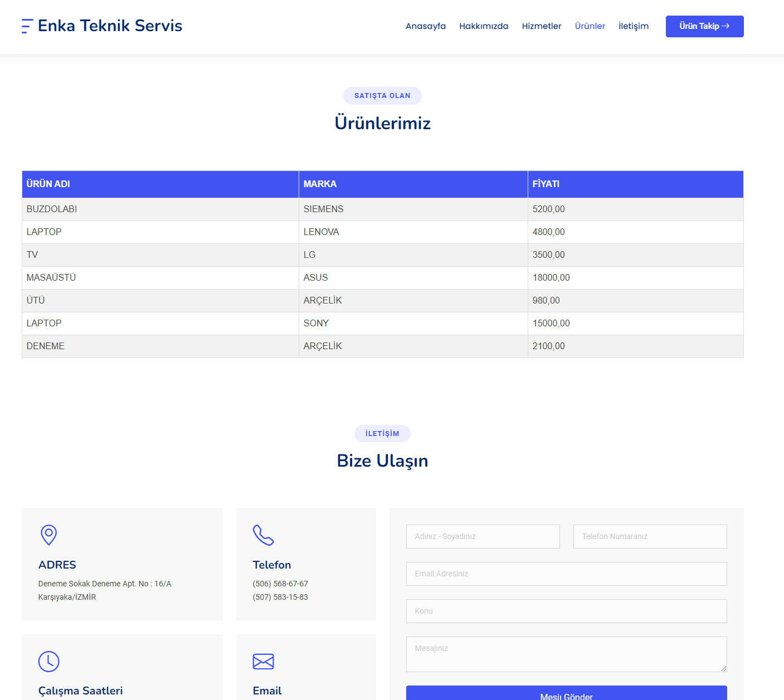Image resolution: width=784 pixels, height=700 pixels.
Task: Click the Mesajınız text area
Action: (566, 654)
